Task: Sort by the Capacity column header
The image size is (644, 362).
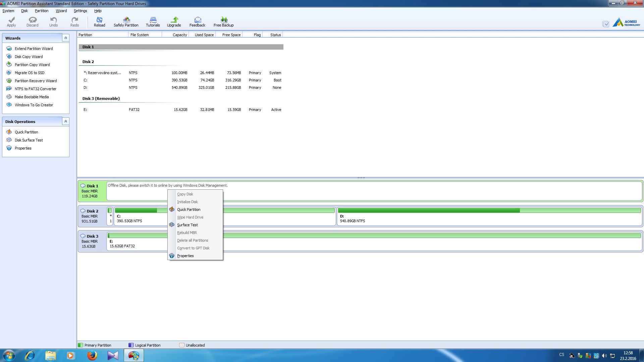Action: [175, 35]
